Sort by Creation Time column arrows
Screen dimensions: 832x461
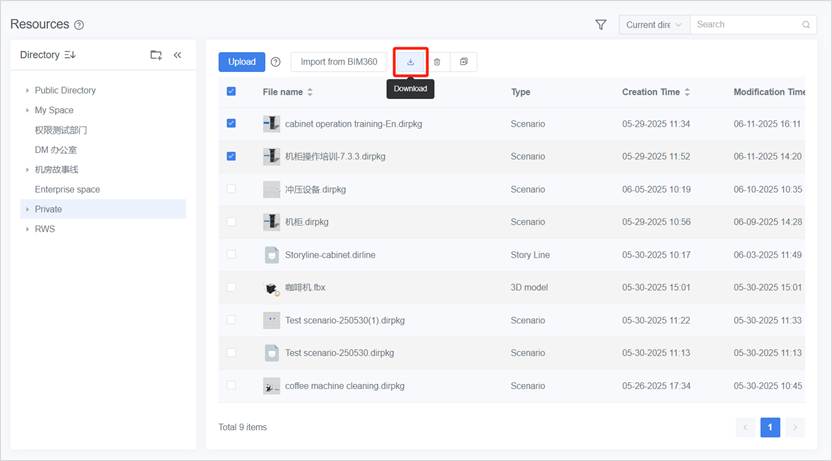(687, 92)
